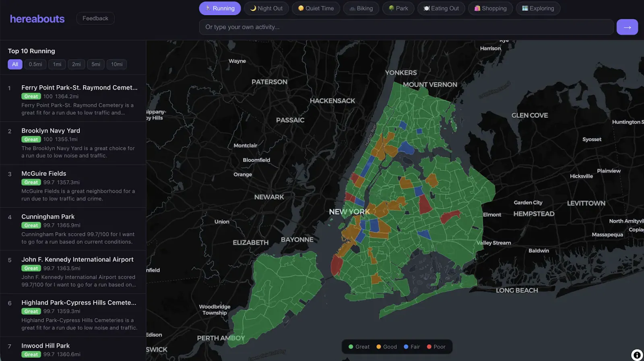The image size is (644, 361).
Task: Click the GLEN COVE map label
Action: (530, 115)
